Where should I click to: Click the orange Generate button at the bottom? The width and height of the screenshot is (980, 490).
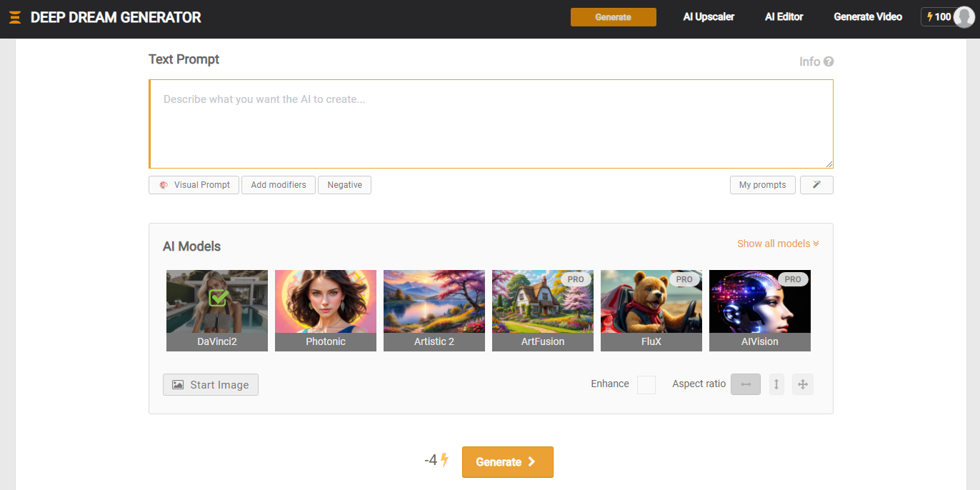(x=508, y=462)
